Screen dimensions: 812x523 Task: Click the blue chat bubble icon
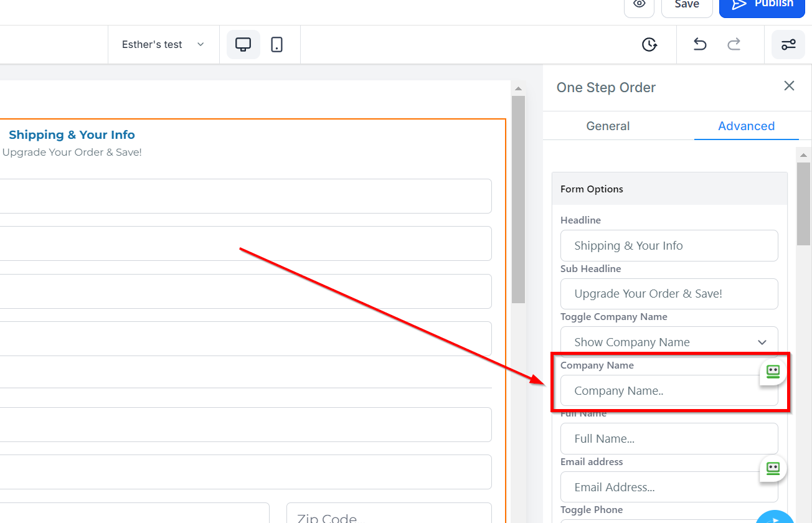click(775, 518)
